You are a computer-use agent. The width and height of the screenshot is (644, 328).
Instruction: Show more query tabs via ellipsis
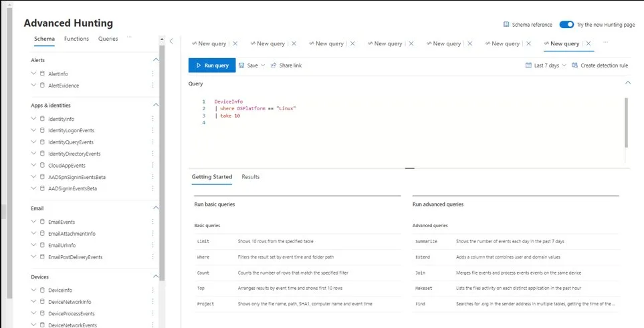pyautogui.click(x=605, y=42)
